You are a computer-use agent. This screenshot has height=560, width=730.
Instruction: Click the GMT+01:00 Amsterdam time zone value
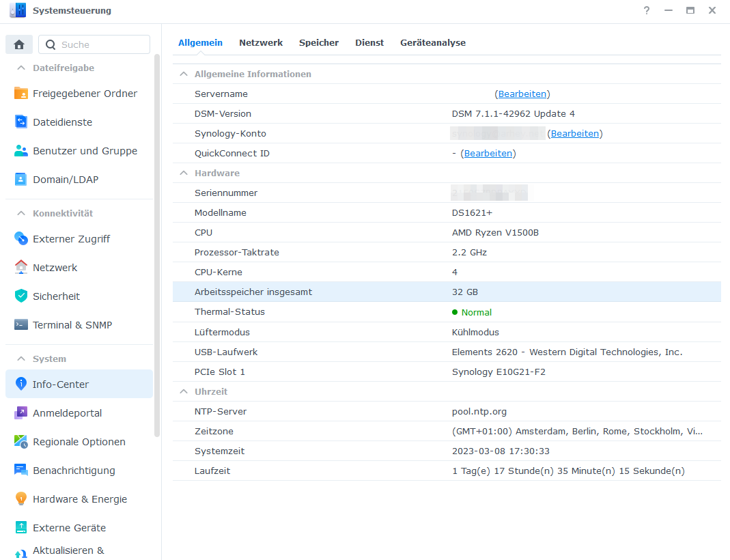tap(577, 432)
